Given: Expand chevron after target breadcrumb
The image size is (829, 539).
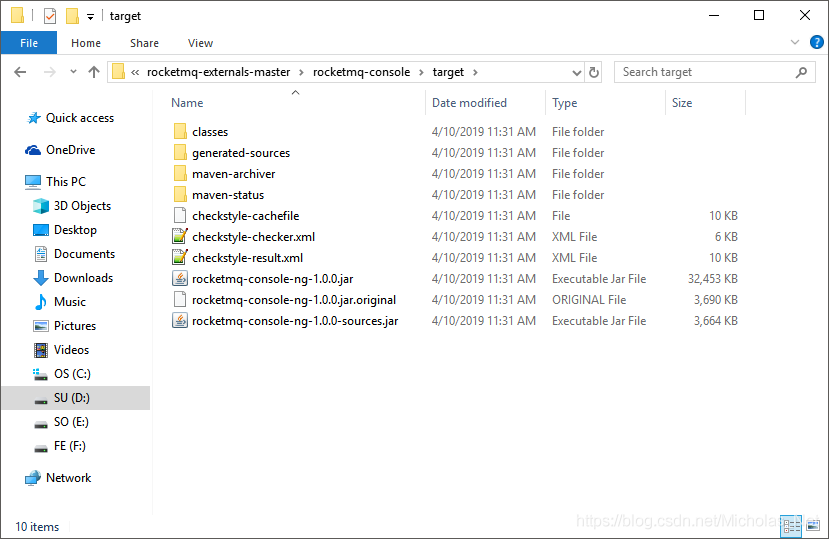Looking at the screenshot, I should [475, 72].
